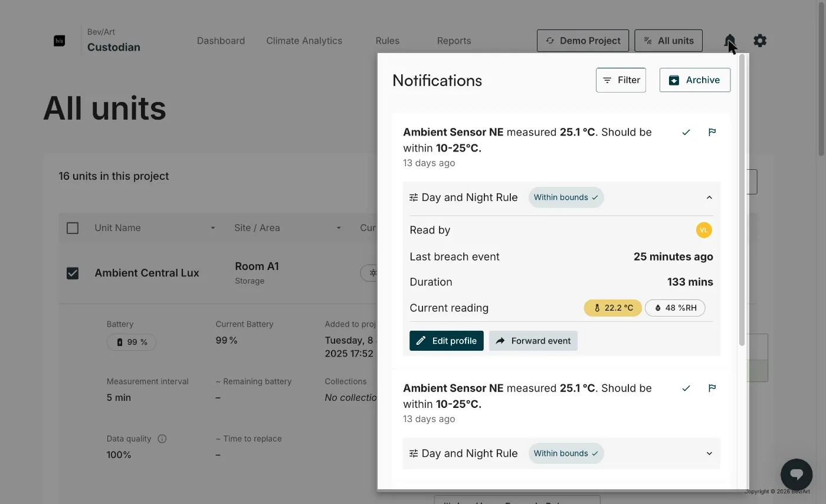Screen dimensions: 826x504
Task: Toggle the select-all units checkbox
Action: coord(73,228)
